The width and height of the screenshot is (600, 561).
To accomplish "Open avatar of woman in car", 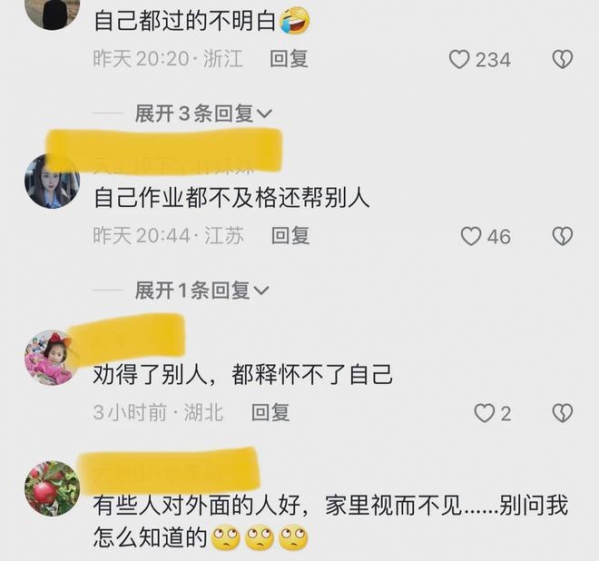I will (x=52, y=181).
